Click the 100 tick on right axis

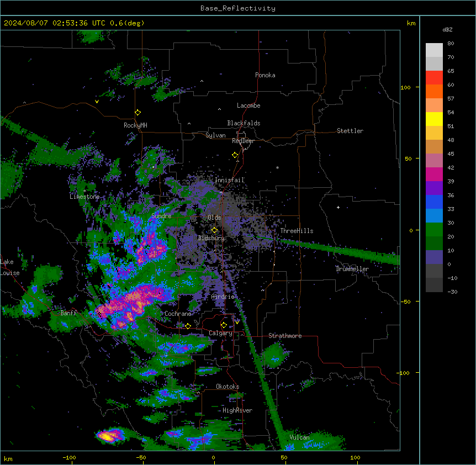[x=405, y=87]
